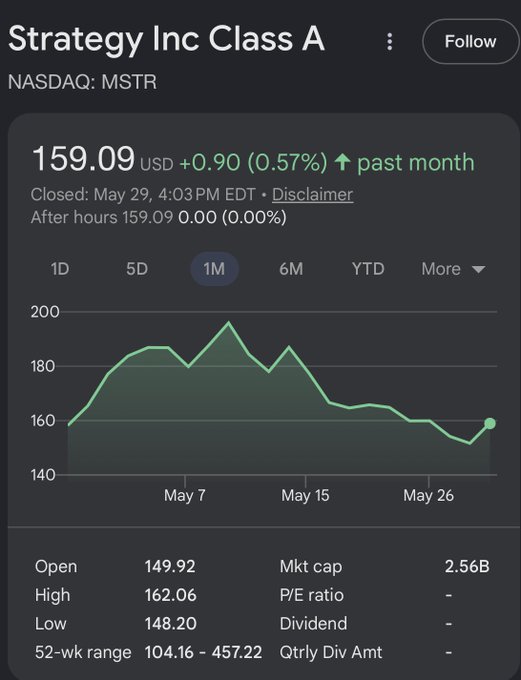Screen dimensions: 521x680
Task: Click the 200 y-axis label
Action: [x=45, y=312]
